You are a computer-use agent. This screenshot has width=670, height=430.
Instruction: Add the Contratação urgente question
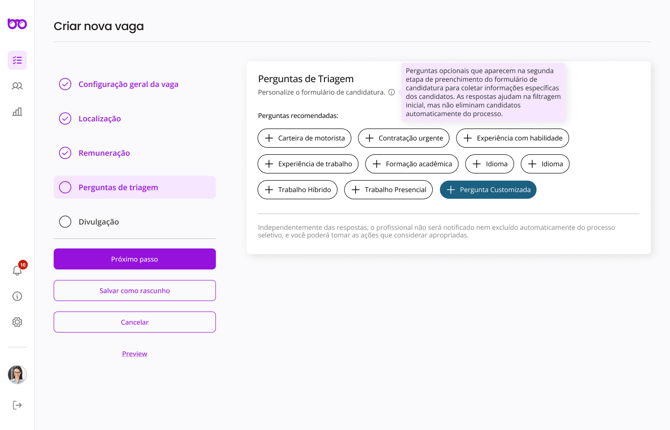tap(403, 138)
